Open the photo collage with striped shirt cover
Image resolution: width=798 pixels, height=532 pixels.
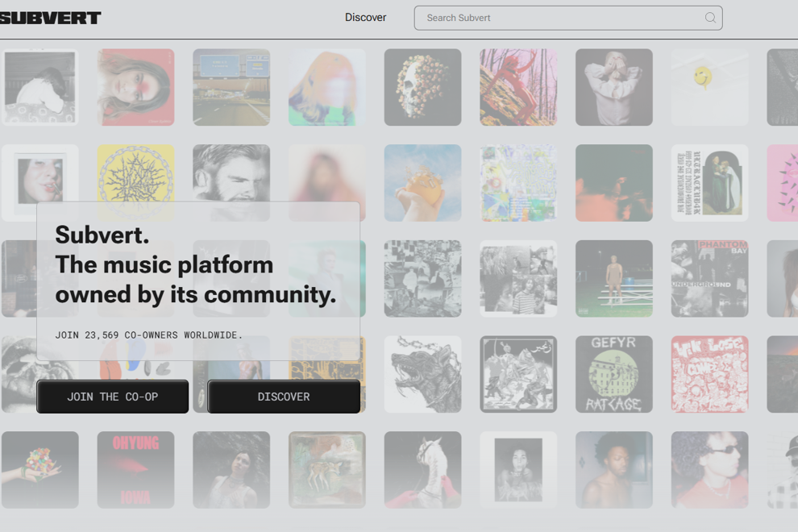click(x=518, y=278)
